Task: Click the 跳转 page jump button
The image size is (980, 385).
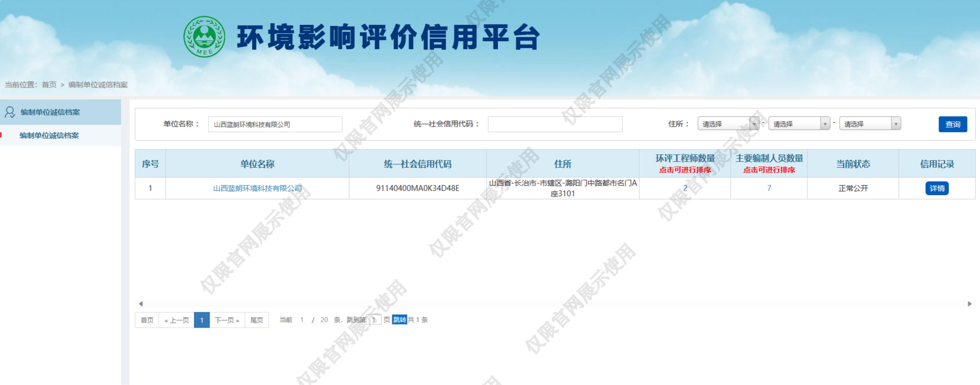Action: click(x=399, y=320)
